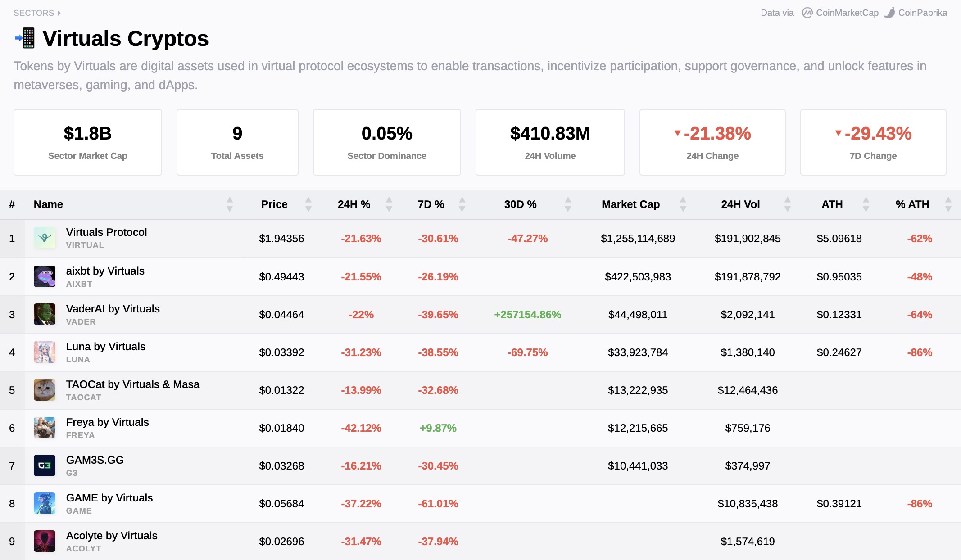Sort table by Name column arrows
This screenshot has height=560, width=961.
[230, 204]
